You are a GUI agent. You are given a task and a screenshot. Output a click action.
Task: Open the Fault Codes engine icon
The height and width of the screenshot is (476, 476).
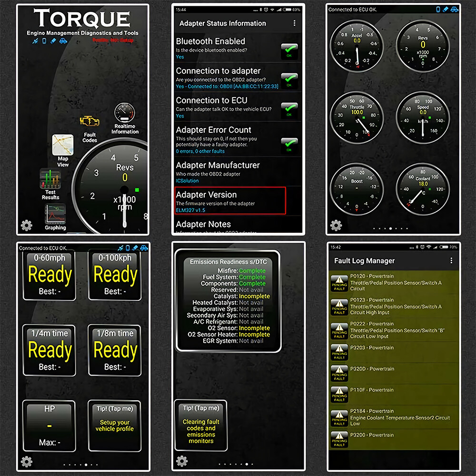point(89,122)
